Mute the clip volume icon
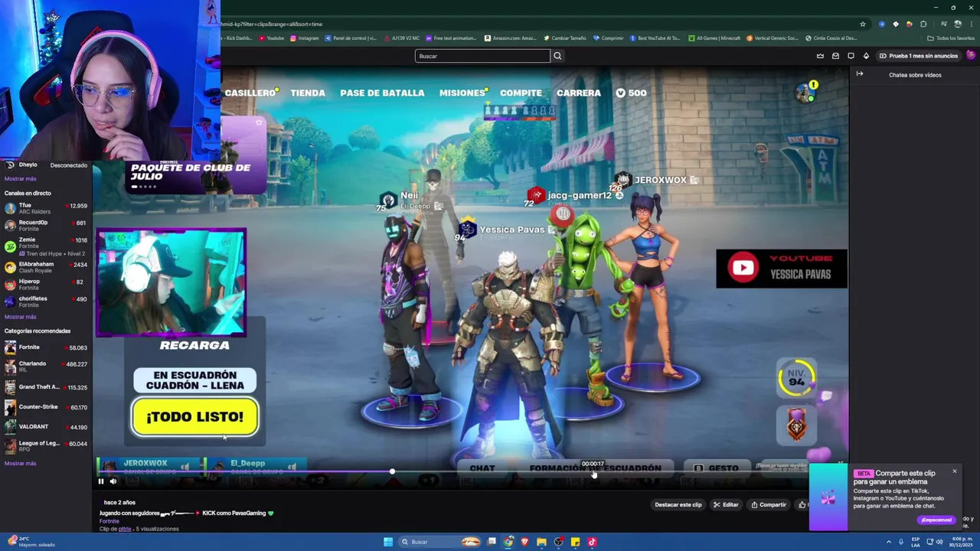The image size is (980, 551). [x=113, y=481]
